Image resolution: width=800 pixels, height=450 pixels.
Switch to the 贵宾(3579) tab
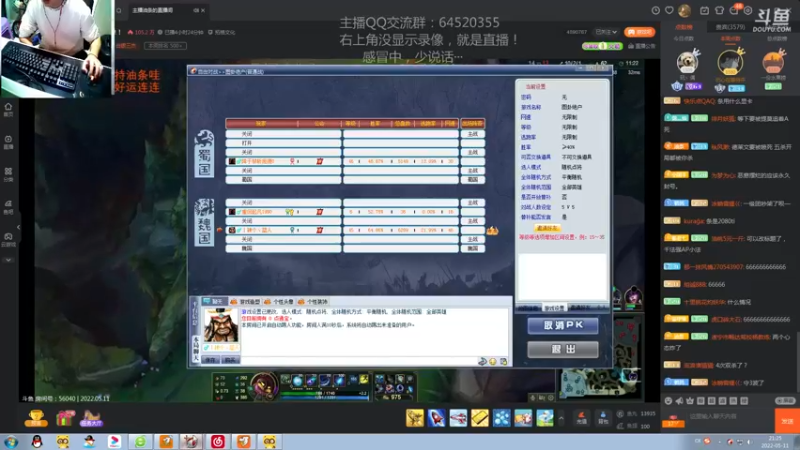[730, 27]
